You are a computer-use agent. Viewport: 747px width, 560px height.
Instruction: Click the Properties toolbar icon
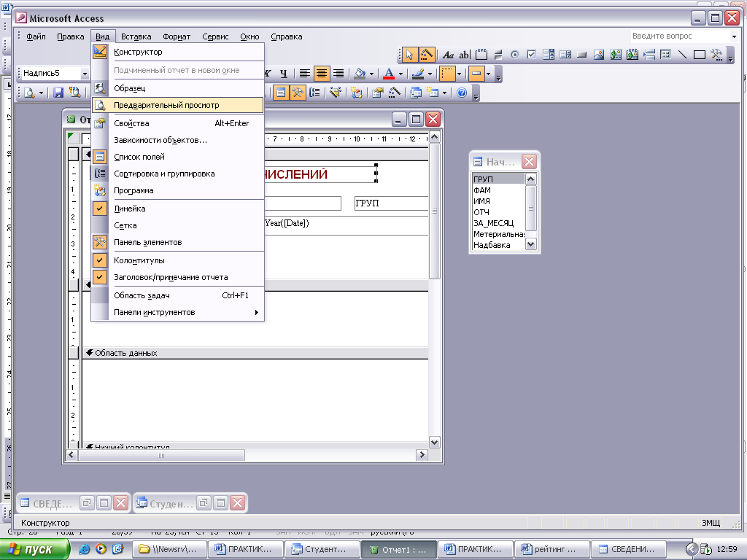click(378, 93)
